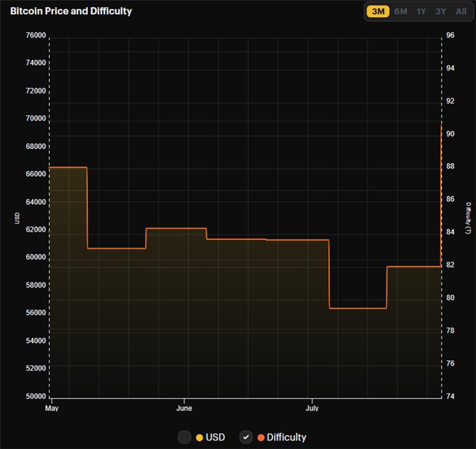Enable the USD series checkbox
The image size is (476, 449).
point(184,437)
